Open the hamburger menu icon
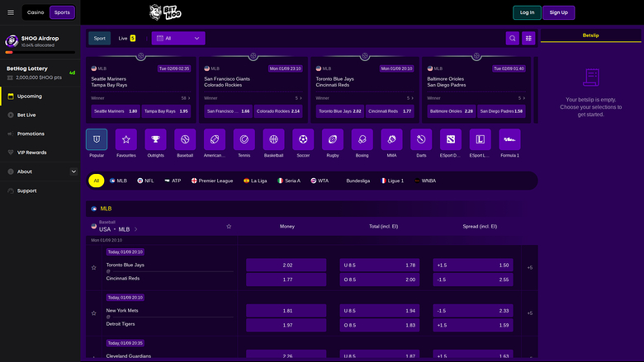Image resolution: width=644 pixels, height=362 pixels. click(11, 12)
